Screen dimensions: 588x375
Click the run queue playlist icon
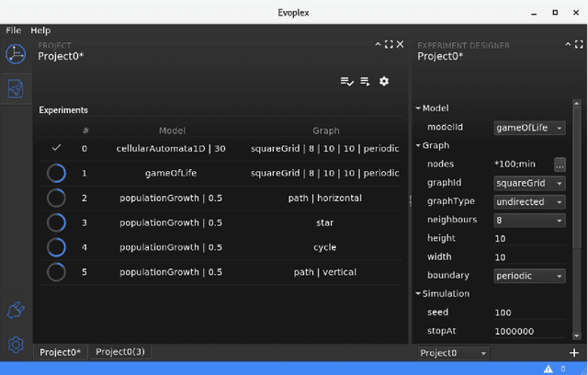(366, 82)
